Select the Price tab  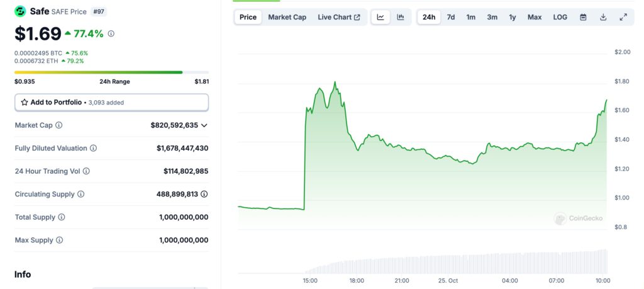point(248,17)
